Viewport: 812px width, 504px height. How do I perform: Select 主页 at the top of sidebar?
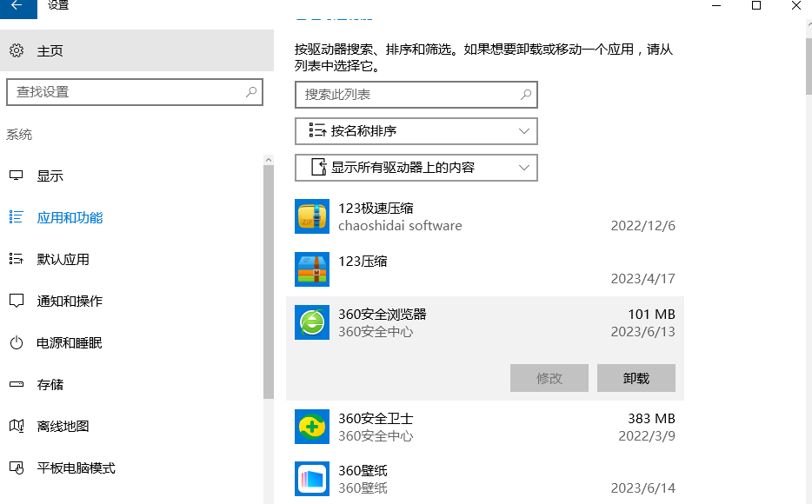tap(46, 50)
